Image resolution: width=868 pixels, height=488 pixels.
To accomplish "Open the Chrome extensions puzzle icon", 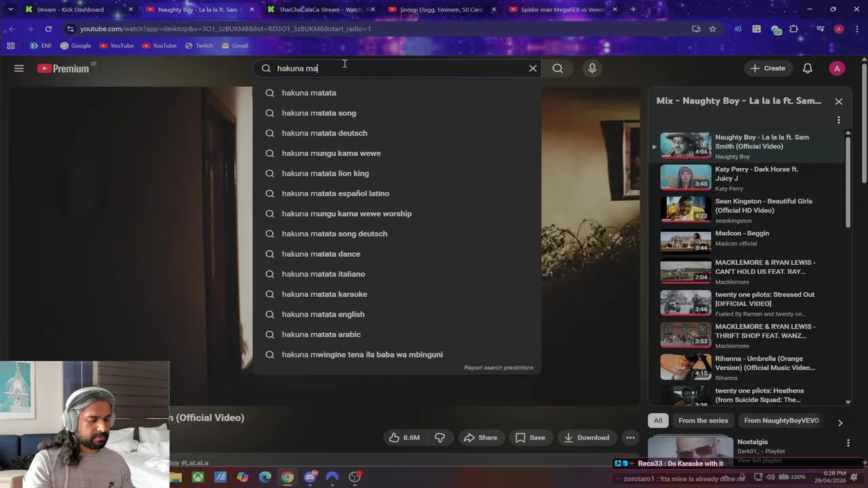I will (x=794, y=29).
